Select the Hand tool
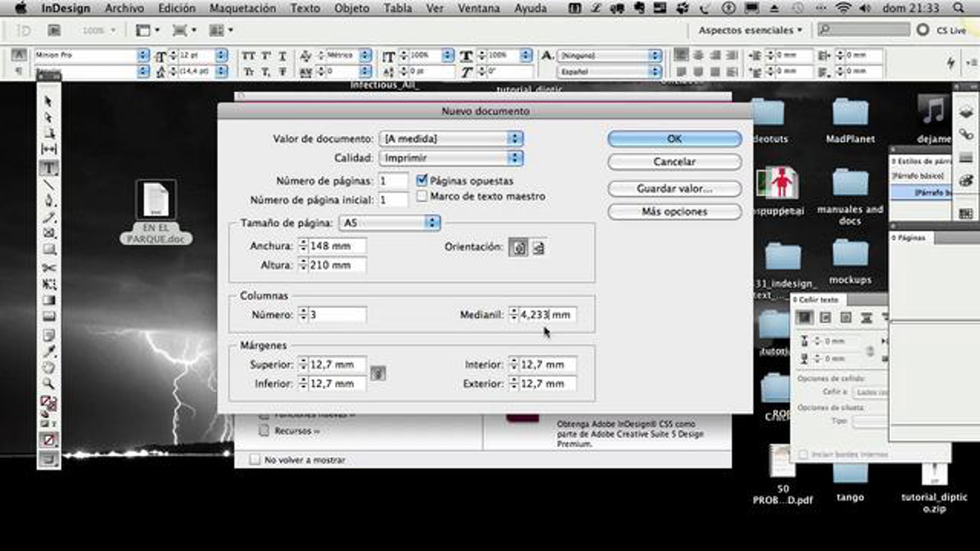This screenshot has height=551, width=980. tap(49, 367)
